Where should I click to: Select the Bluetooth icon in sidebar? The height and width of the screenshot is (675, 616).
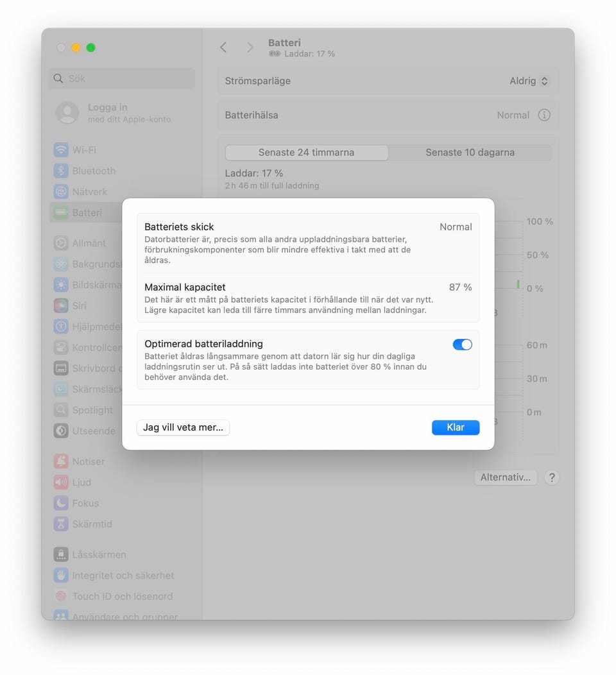click(61, 171)
